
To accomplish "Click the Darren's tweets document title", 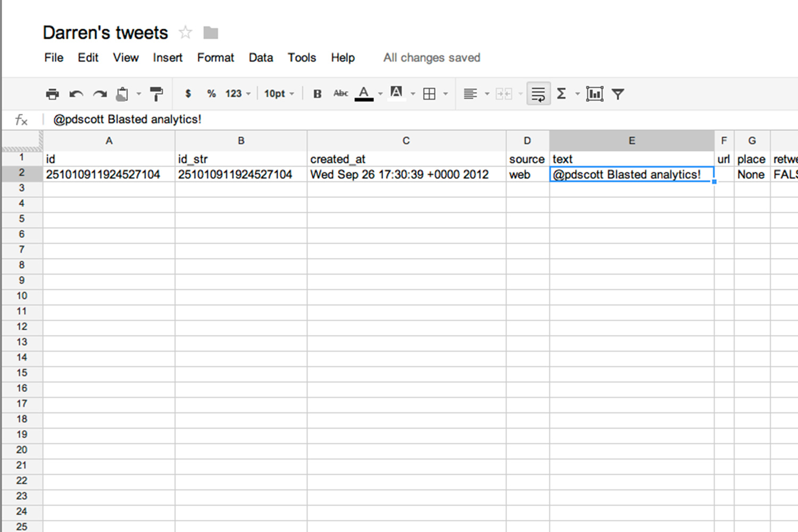I will pyautogui.click(x=105, y=33).
